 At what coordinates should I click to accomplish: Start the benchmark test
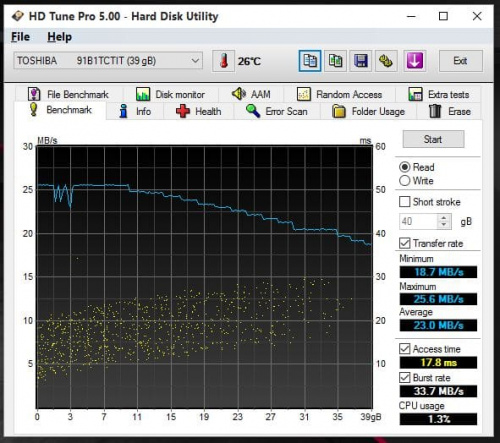tap(433, 139)
